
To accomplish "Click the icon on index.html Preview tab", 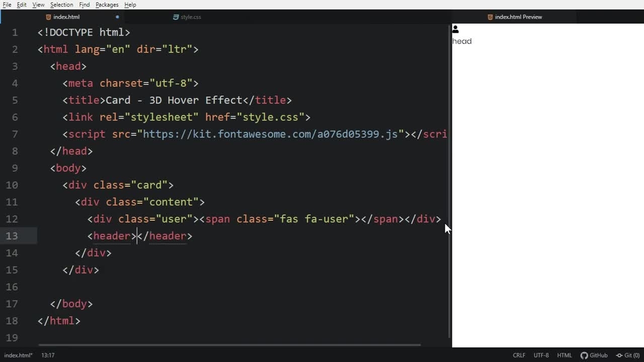I will pyautogui.click(x=490, y=17).
